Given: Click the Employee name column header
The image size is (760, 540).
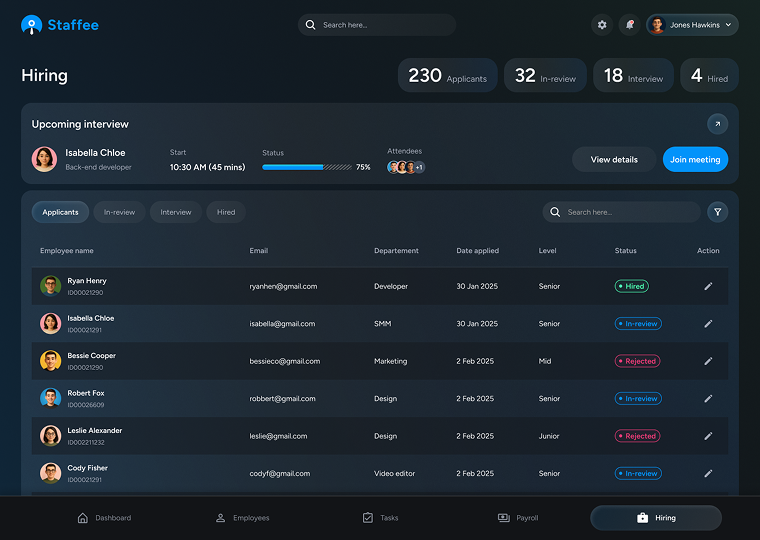Looking at the screenshot, I should [67, 251].
